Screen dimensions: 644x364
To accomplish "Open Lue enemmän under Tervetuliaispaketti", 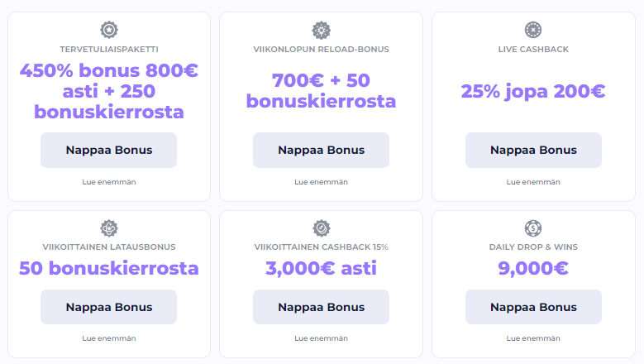I will coord(109,182).
